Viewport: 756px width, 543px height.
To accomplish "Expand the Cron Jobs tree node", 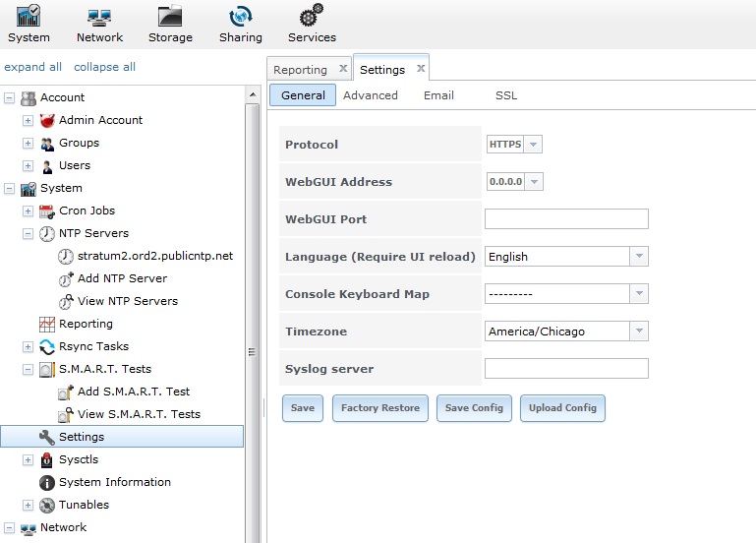I will point(28,211).
